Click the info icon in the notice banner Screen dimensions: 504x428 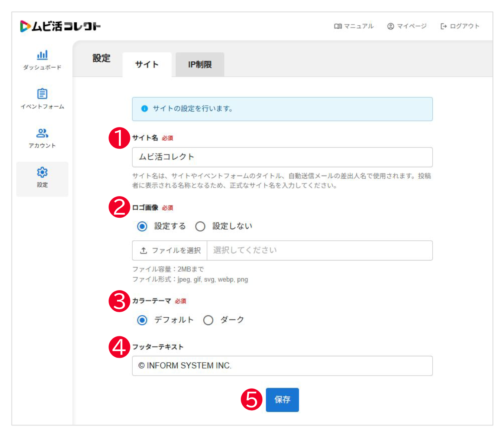coord(145,108)
